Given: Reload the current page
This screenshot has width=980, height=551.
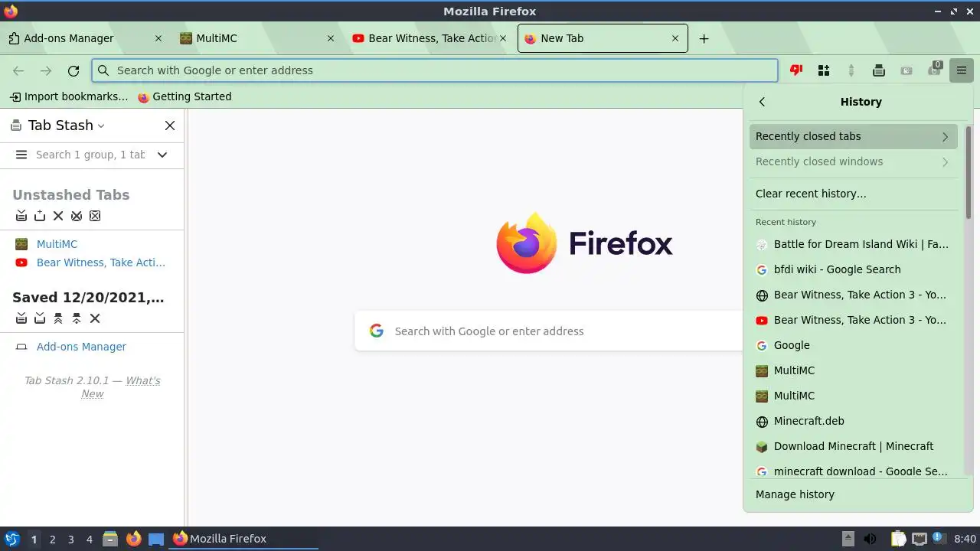Looking at the screenshot, I should click(73, 70).
